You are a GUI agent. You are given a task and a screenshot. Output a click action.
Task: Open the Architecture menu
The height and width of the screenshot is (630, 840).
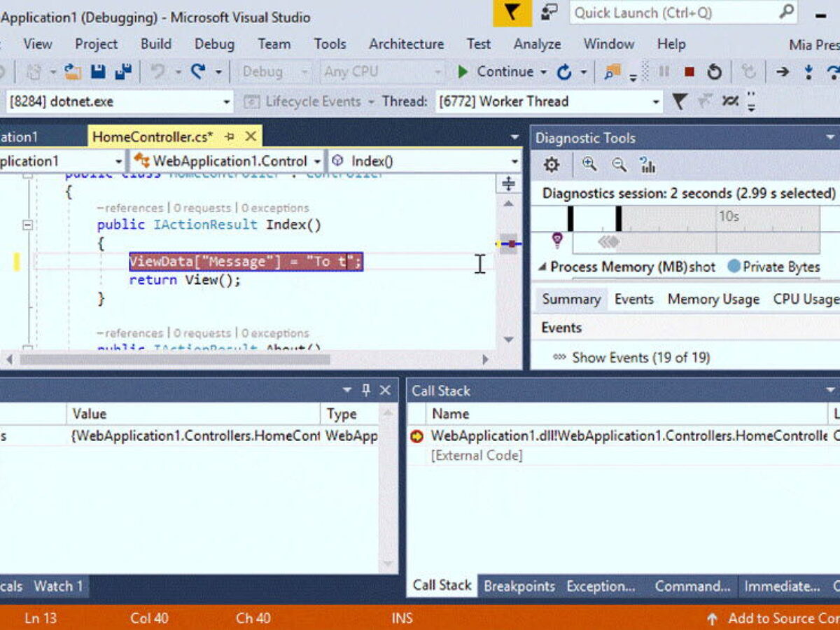coord(407,44)
